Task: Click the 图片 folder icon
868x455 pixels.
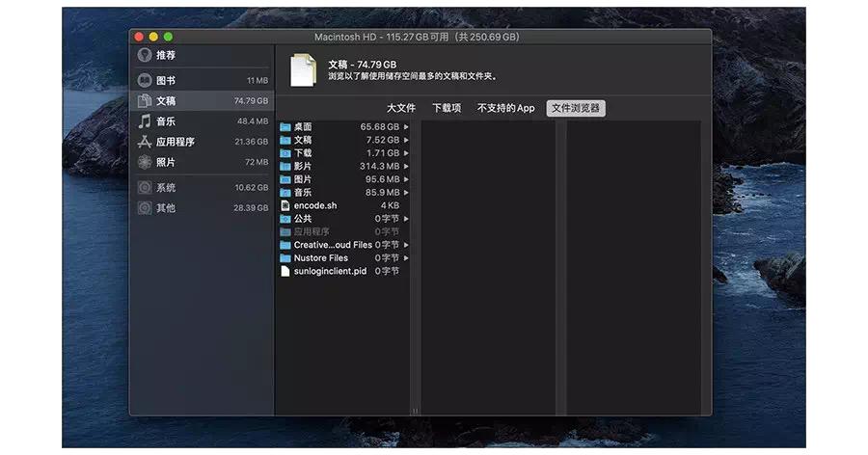Action: click(x=285, y=179)
